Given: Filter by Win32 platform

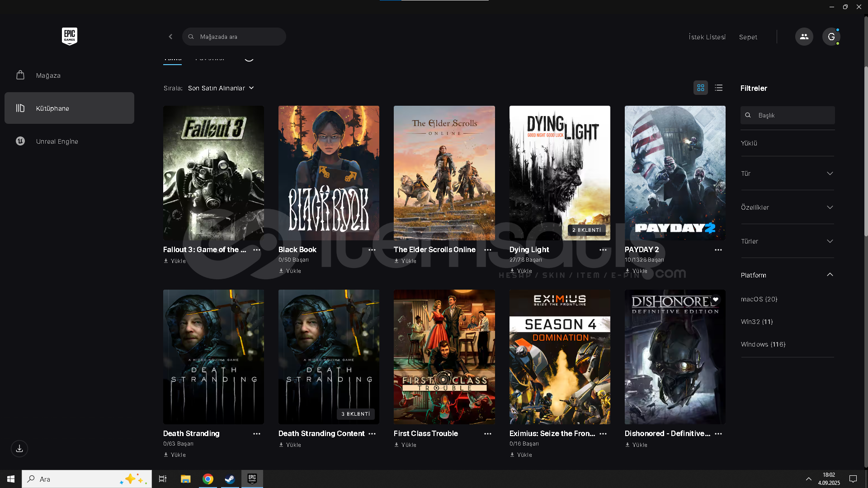Looking at the screenshot, I should (x=757, y=322).
